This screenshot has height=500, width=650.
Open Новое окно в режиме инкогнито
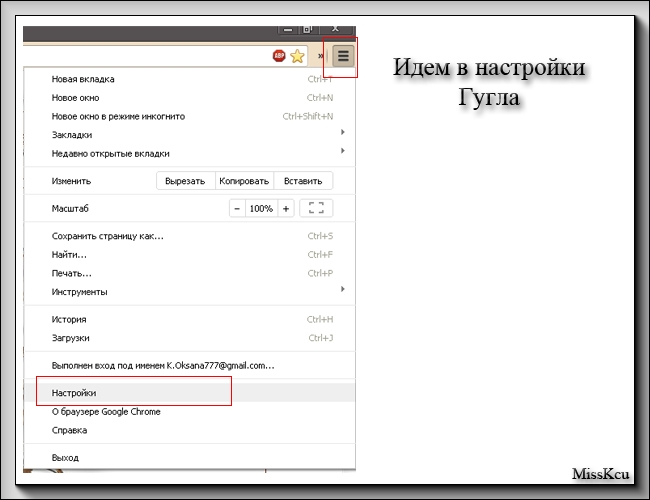coord(190,117)
